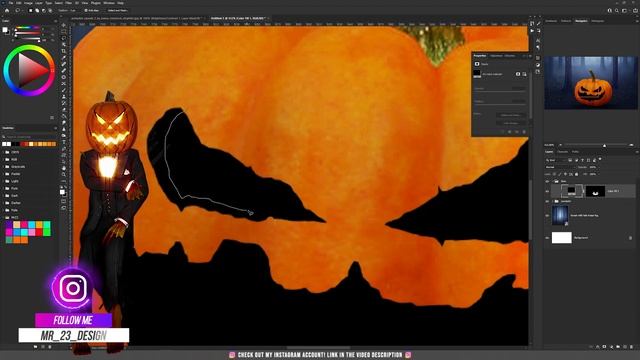This screenshot has width=640, height=360.
Task: Expand the Grayscale swatch folder
Action: [4, 167]
